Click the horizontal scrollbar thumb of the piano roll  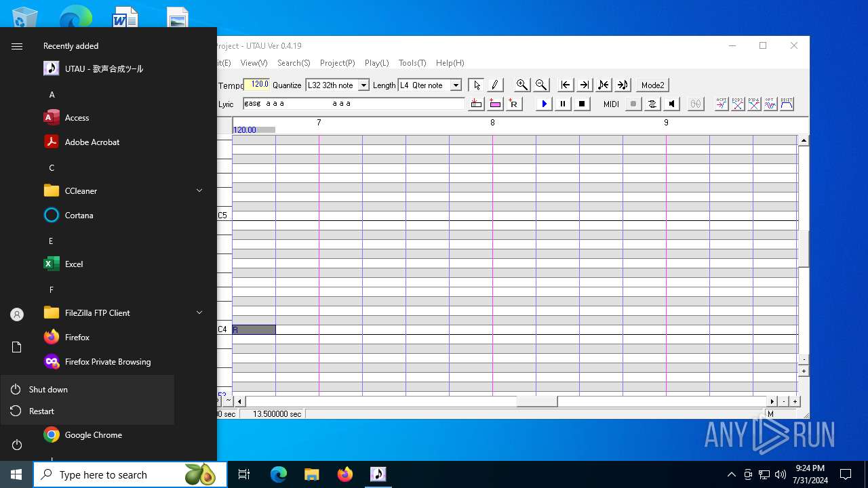tap(537, 401)
